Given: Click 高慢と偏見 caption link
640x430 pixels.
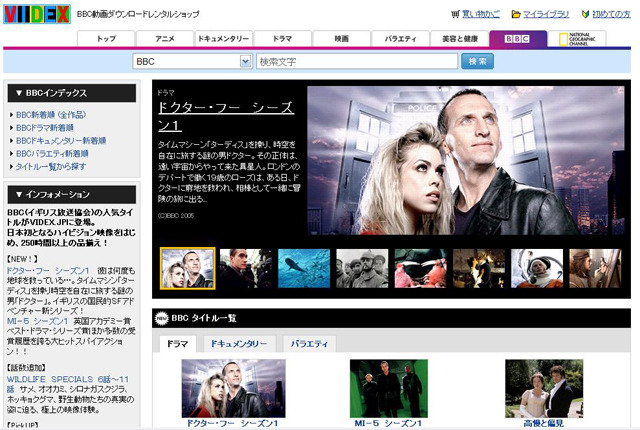Looking at the screenshot, I should 544,423.
